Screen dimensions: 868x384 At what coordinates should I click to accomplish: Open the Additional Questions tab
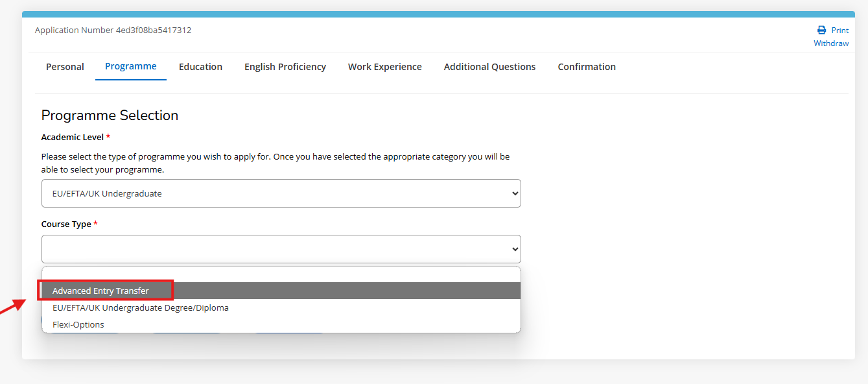tap(489, 66)
